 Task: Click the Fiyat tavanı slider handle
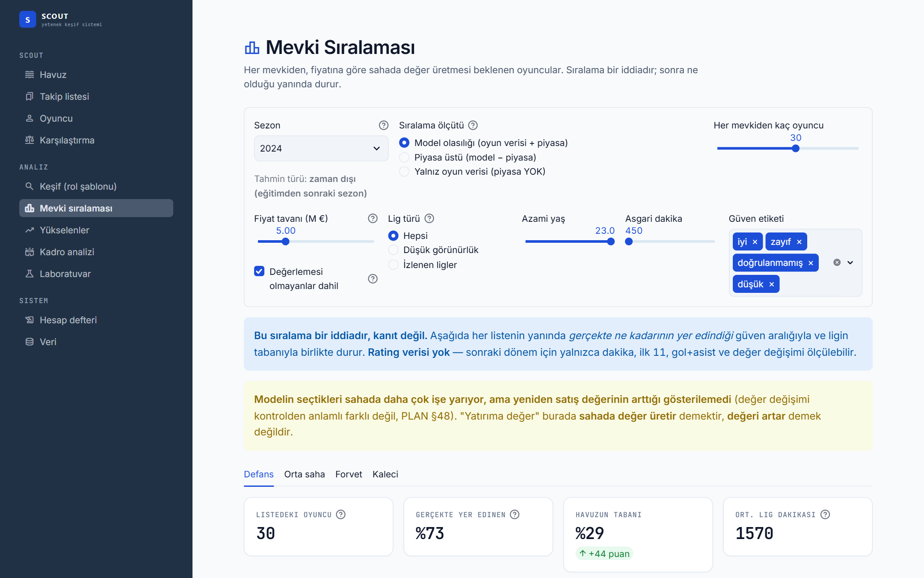point(286,241)
